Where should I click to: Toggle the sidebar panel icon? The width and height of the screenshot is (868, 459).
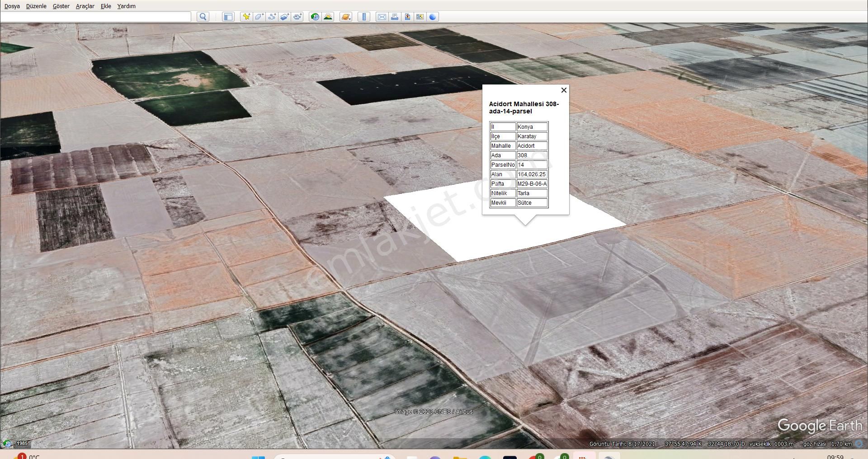(228, 17)
